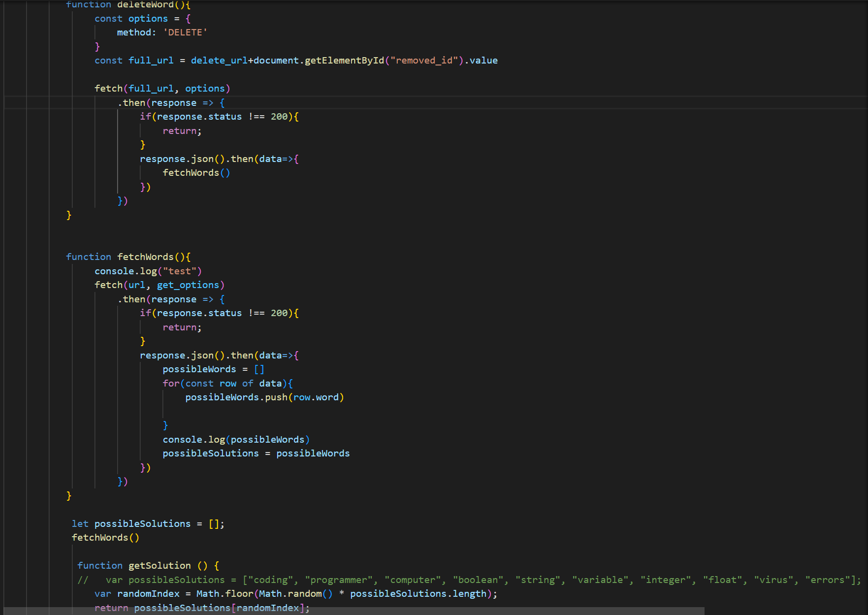Click the console.log(possibleWords) statement
This screenshot has height=615, width=868.
(x=235, y=439)
